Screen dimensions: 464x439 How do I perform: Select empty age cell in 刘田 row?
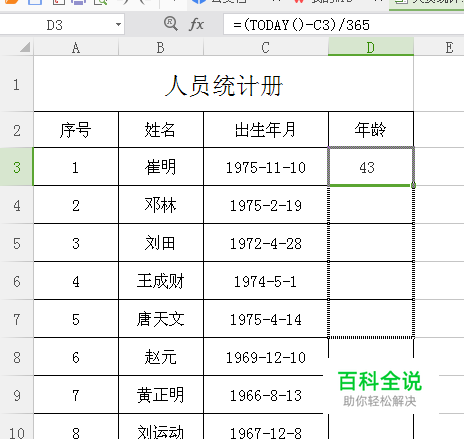371,243
